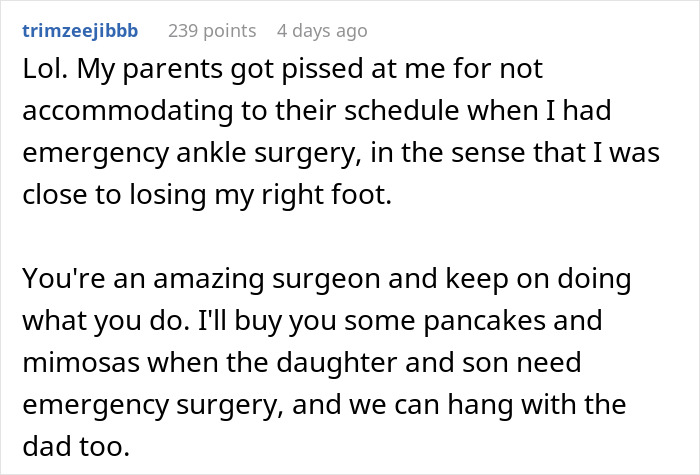Click the 239 points score label
The width and height of the screenshot is (700, 475).
click(211, 31)
